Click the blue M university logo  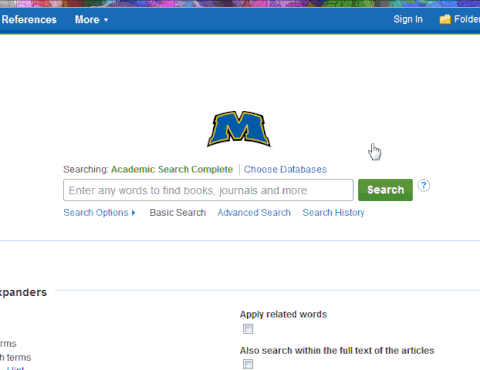(239, 129)
